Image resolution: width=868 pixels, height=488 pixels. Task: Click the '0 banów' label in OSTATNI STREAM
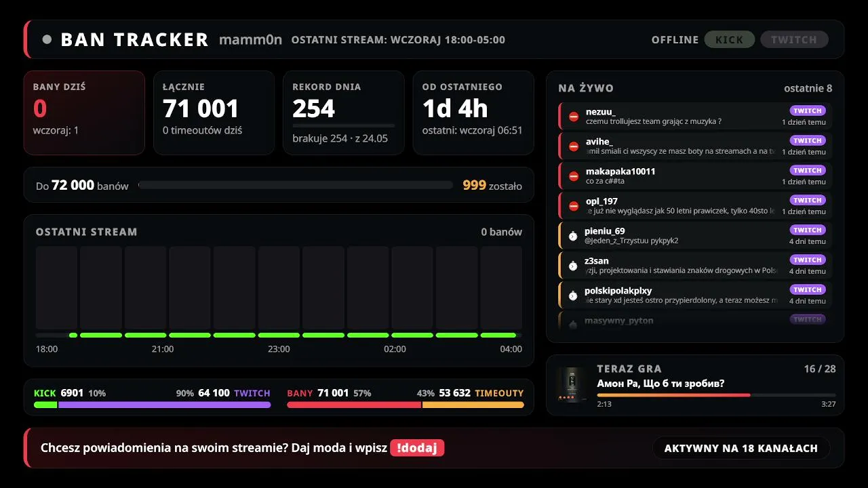pos(502,232)
